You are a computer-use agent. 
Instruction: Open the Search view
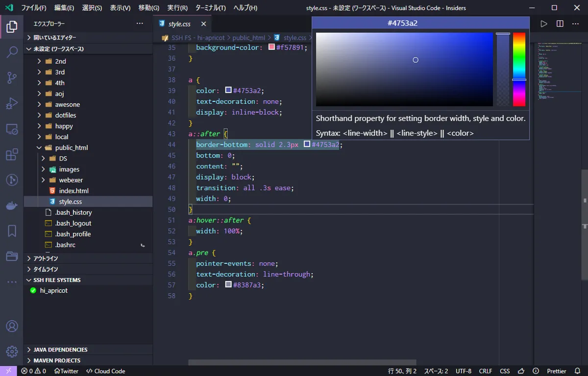click(12, 52)
